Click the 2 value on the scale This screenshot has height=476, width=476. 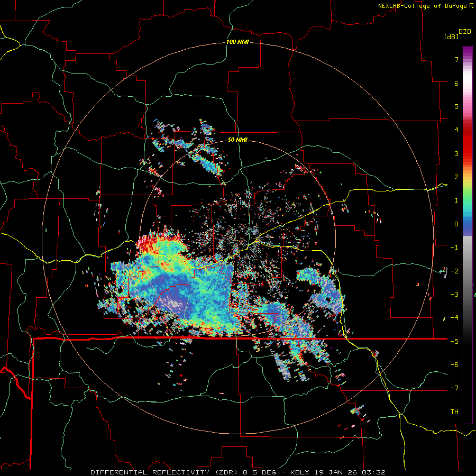[x=456, y=177]
